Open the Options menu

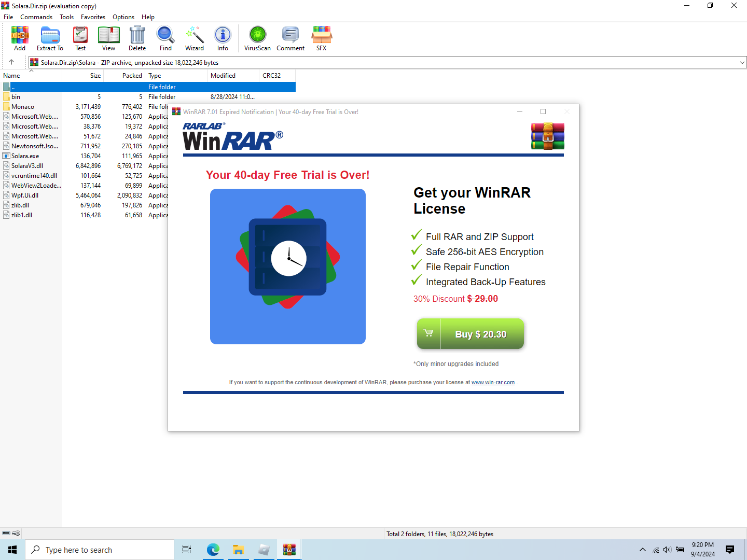coord(123,17)
